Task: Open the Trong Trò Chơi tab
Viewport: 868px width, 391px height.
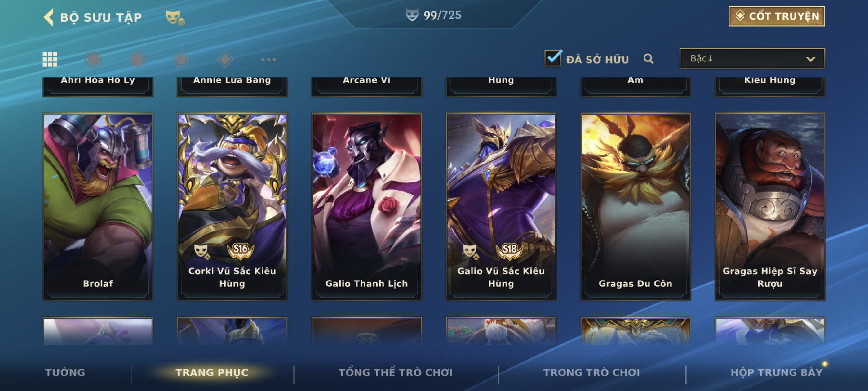Action: point(591,372)
